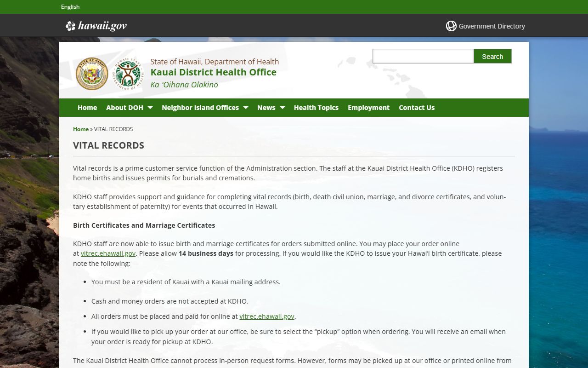Follow the vitrec.ehawaii.gov link in bullet list
This screenshot has width=588, height=368.
(266, 316)
